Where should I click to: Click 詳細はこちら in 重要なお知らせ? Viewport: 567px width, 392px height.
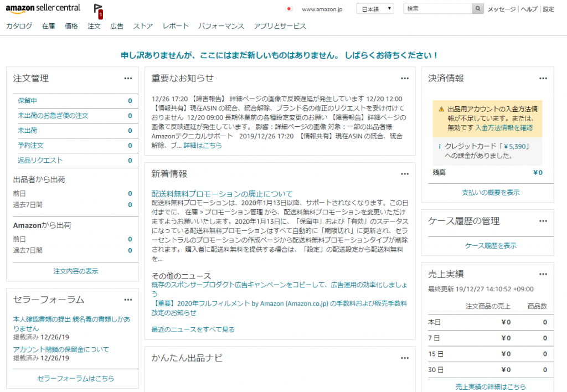coord(203,146)
